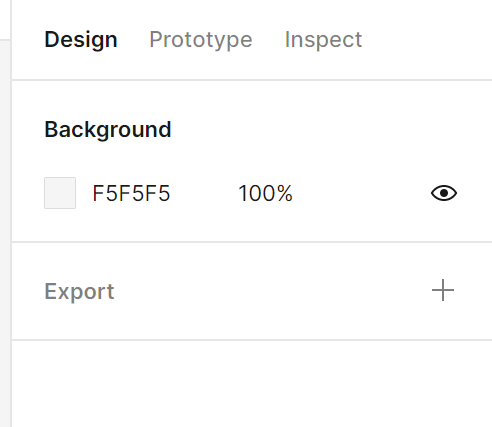The height and width of the screenshot is (427, 492).
Task: Edit the background hex value F5F5F5
Action: tap(131, 193)
